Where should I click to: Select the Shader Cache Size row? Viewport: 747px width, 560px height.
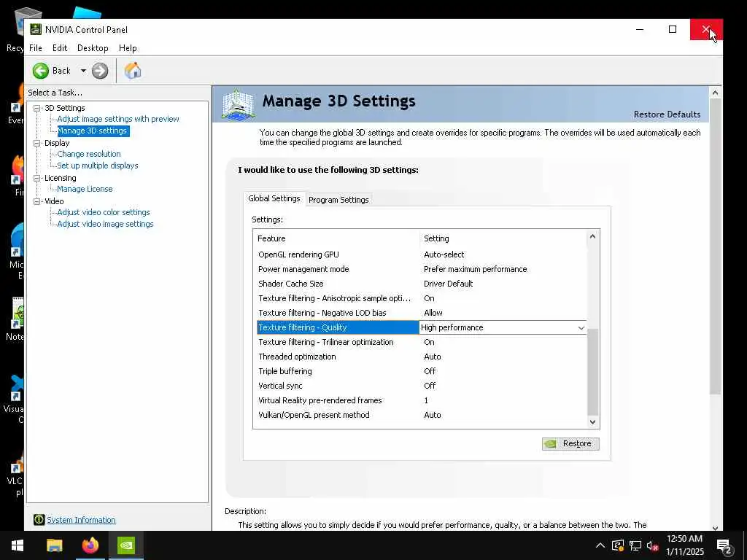click(422, 284)
